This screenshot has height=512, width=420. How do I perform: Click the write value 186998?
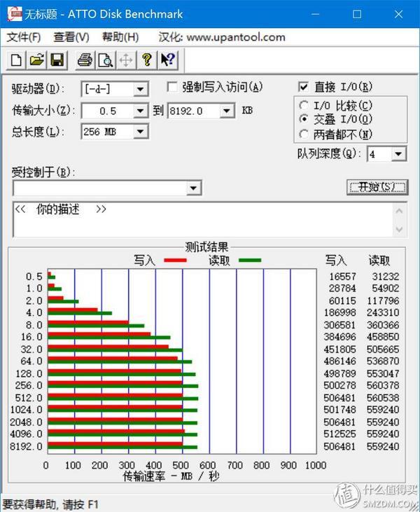point(339,312)
